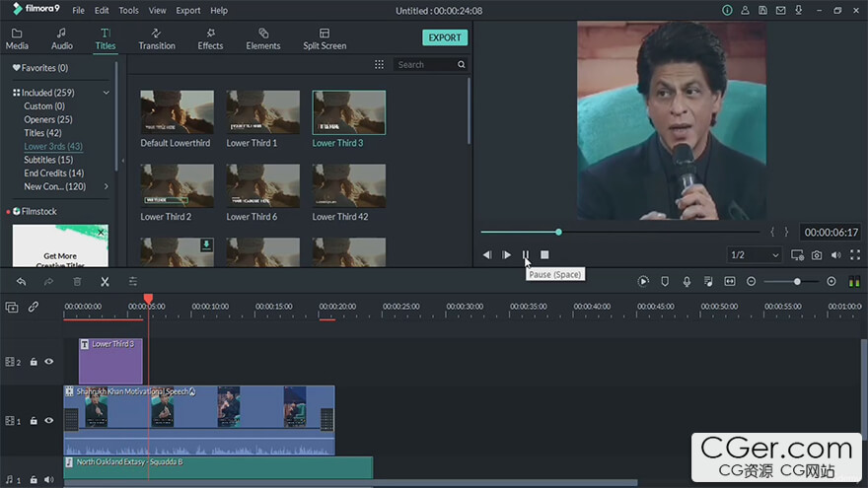Select the Lower Third 3 timeline clip

(x=110, y=361)
